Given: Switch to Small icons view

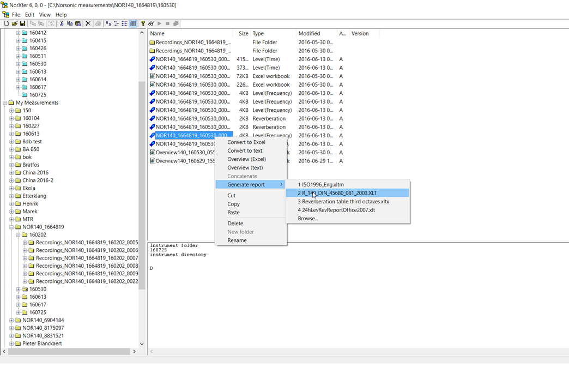Looking at the screenshot, I should [117, 23].
